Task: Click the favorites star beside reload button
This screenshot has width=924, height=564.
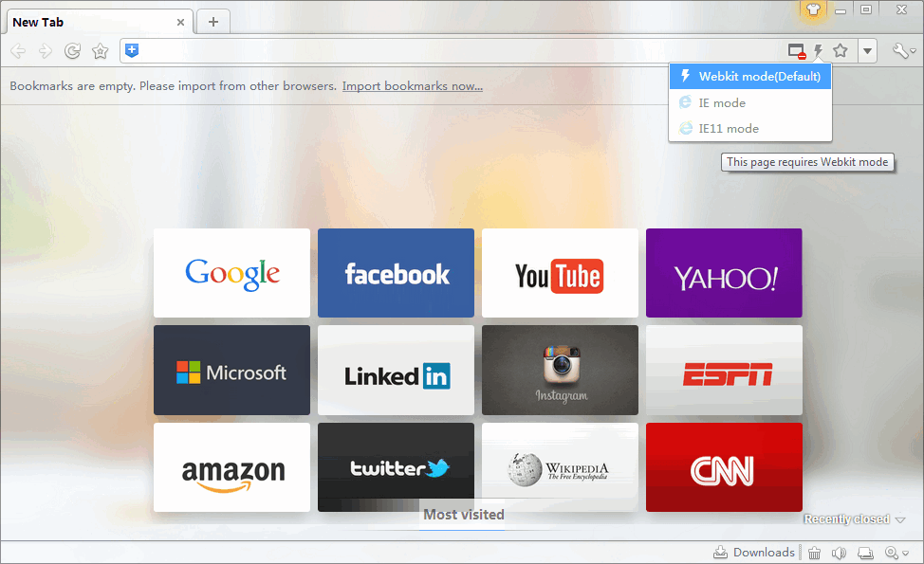Action: (x=101, y=51)
